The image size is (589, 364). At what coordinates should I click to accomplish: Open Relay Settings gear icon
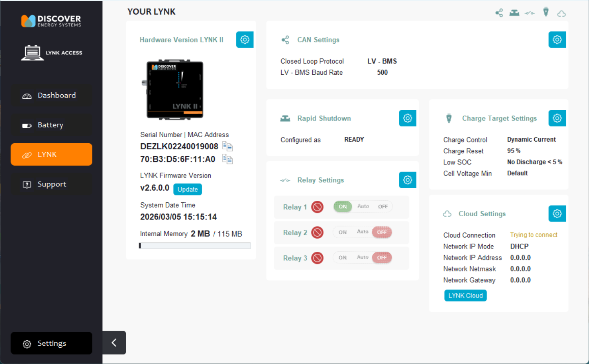(x=407, y=180)
